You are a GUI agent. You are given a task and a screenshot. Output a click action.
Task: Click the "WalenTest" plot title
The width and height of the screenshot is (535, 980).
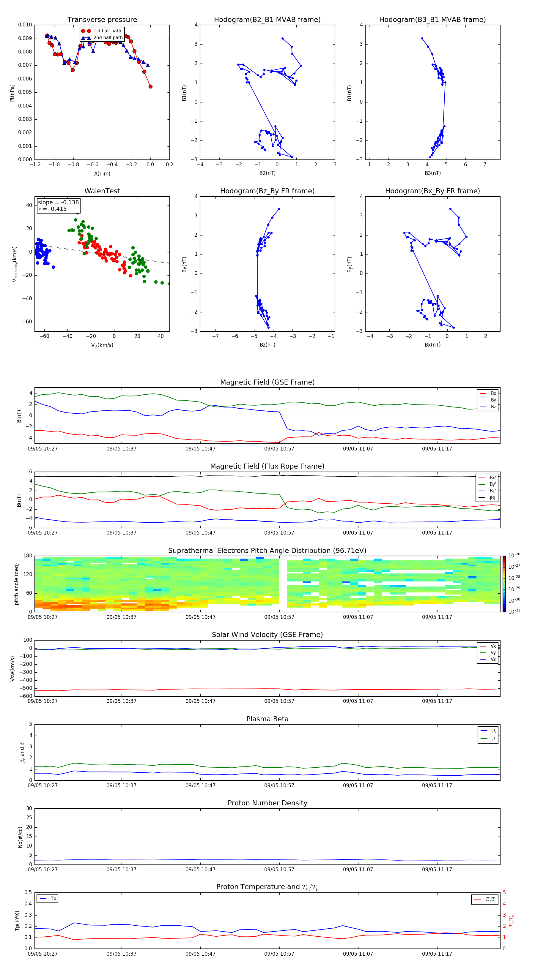(102, 191)
